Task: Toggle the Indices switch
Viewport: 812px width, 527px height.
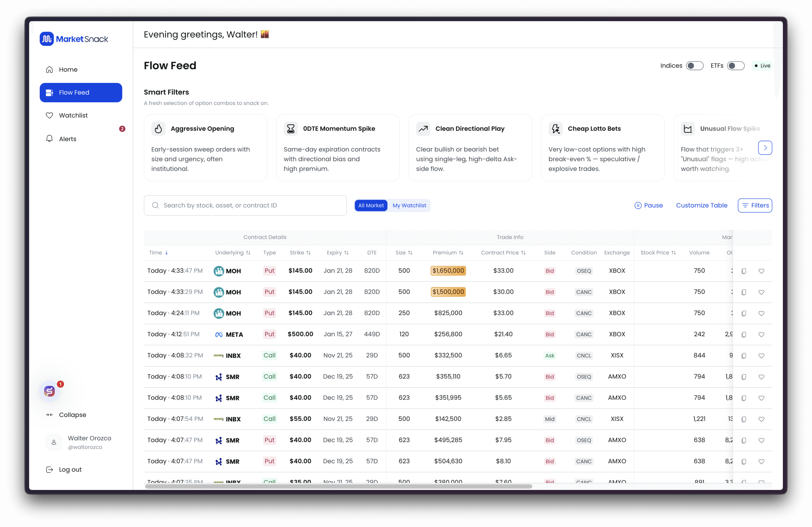Action: [x=694, y=66]
